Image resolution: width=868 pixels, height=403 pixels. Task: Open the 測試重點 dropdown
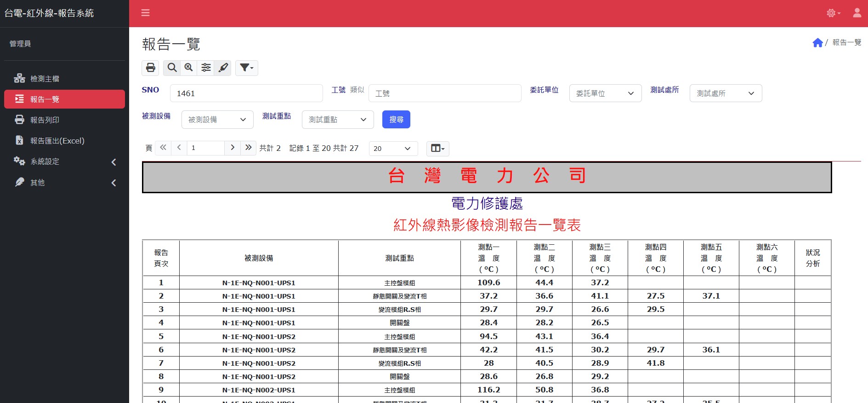pos(338,120)
